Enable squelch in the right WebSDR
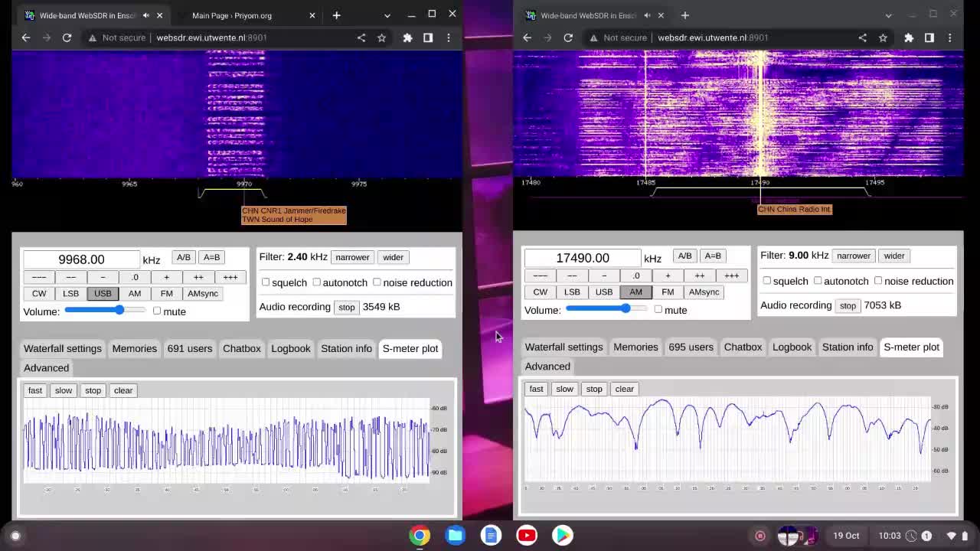The height and width of the screenshot is (551, 980). pyautogui.click(x=766, y=281)
